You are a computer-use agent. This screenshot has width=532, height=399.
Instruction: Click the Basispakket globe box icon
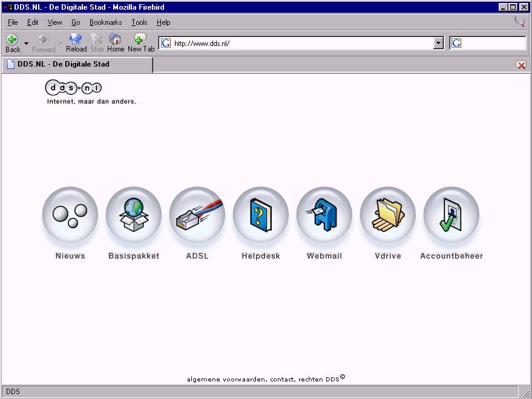134,215
